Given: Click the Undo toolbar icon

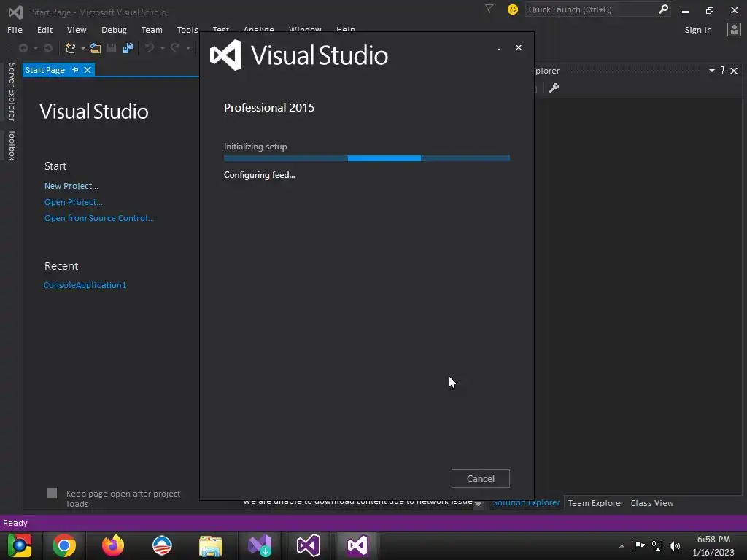Looking at the screenshot, I should pyautogui.click(x=150, y=48).
